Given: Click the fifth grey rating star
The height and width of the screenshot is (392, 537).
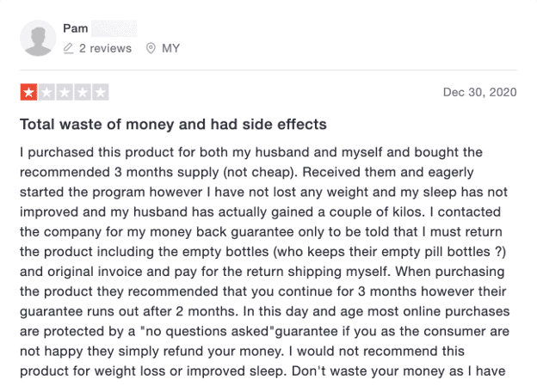Looking at the screenshot, I should pyautogui.click(x=101, y=92).
